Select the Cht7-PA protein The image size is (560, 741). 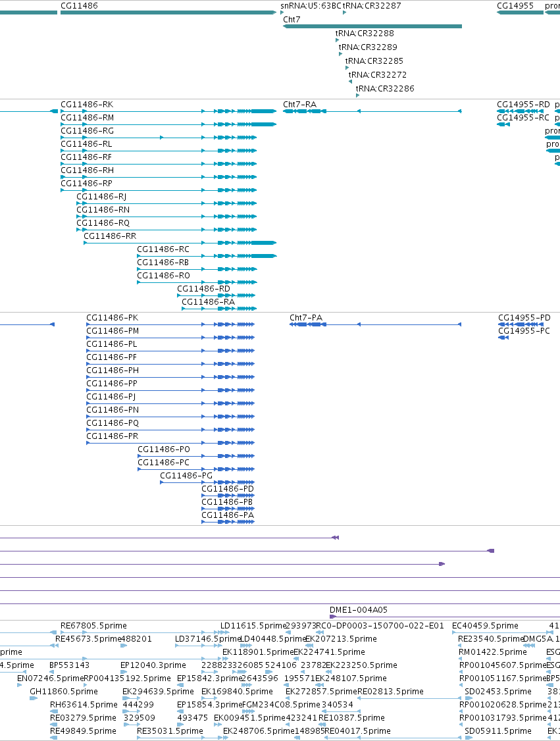pos(375,324)
